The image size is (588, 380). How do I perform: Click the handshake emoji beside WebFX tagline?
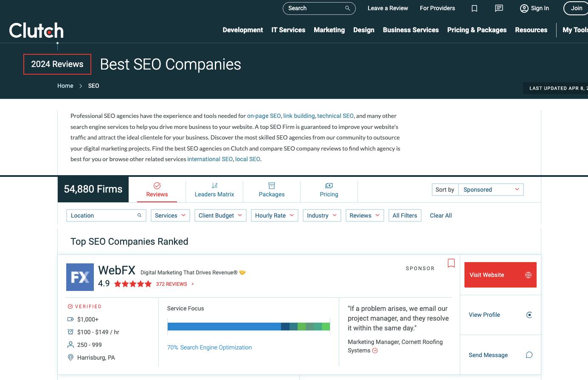click(x=242, y=273)
